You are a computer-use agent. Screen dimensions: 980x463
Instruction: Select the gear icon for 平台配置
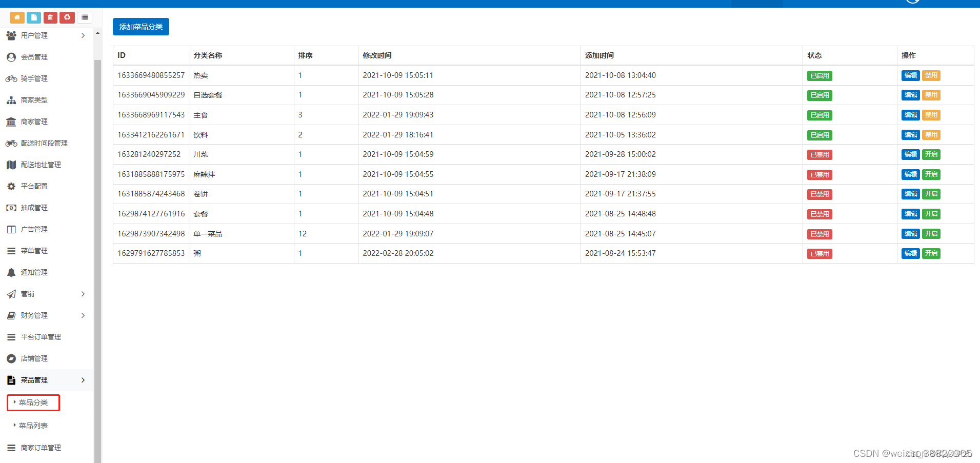(x=11, y=186)
